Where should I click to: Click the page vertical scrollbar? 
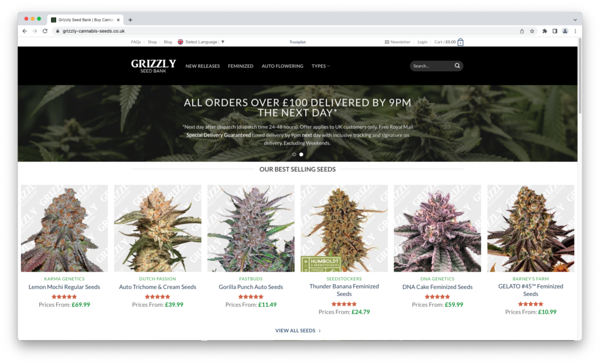pyautogui.click(x=579, y=75)
